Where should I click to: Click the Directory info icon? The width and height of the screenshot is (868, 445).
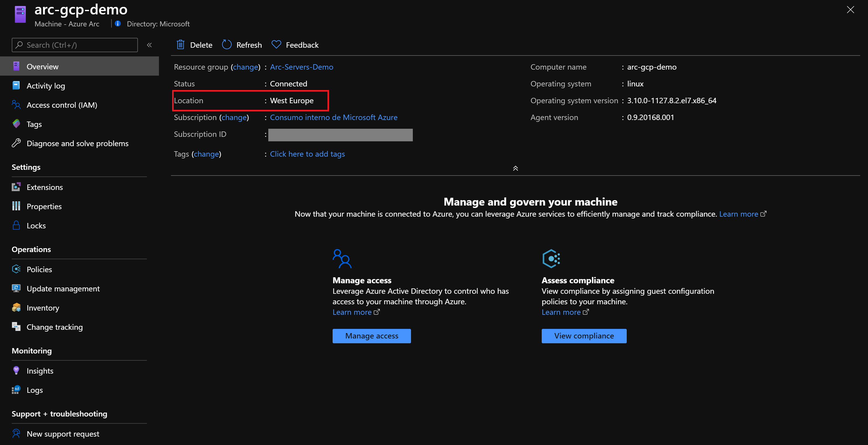[x=117, y=24]
